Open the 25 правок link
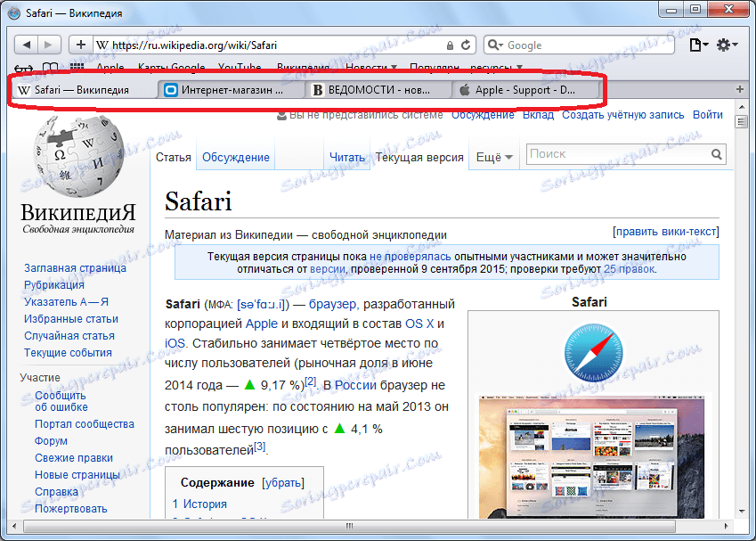This screenshot has height=541, width=756. click(x=630, y=269)
